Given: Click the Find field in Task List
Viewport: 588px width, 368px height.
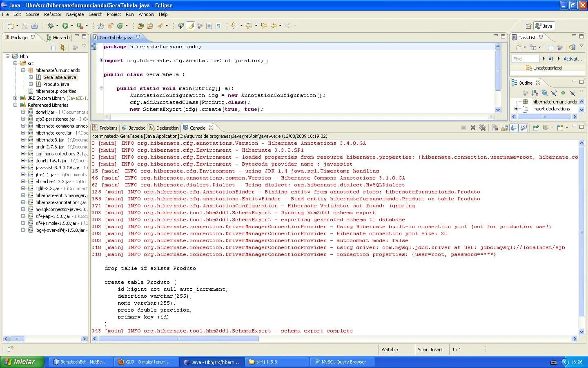Looking at the screenshot, I should click(x=525, y=59).
